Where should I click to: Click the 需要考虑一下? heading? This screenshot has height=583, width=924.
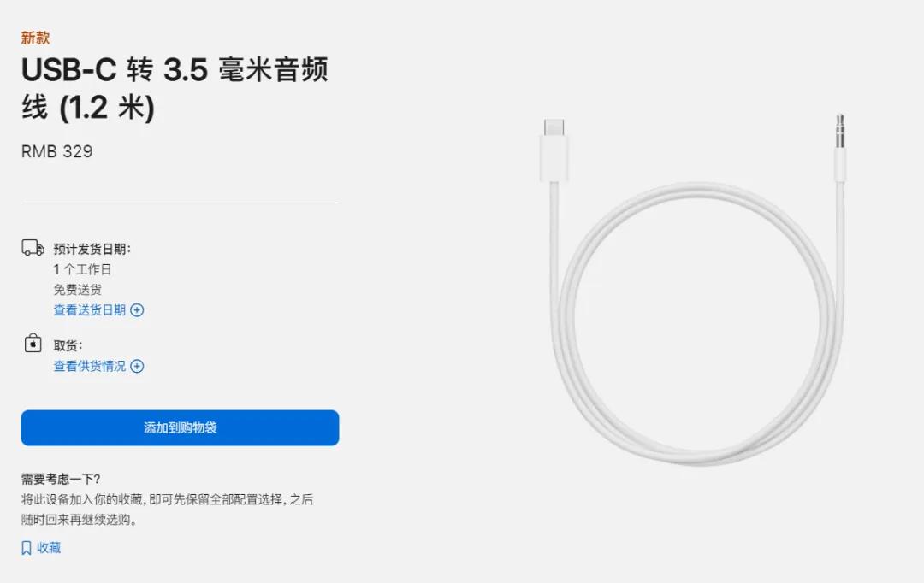(61, 479)
